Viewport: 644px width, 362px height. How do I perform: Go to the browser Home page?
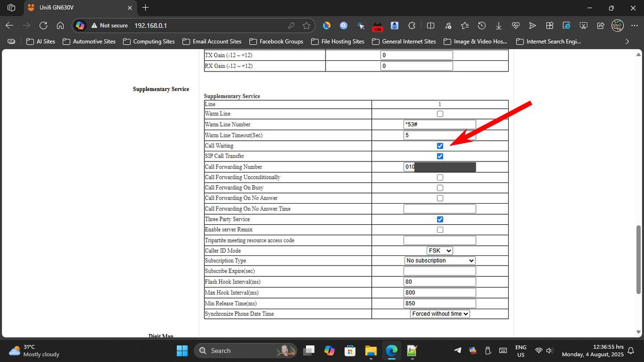(60, 26)
